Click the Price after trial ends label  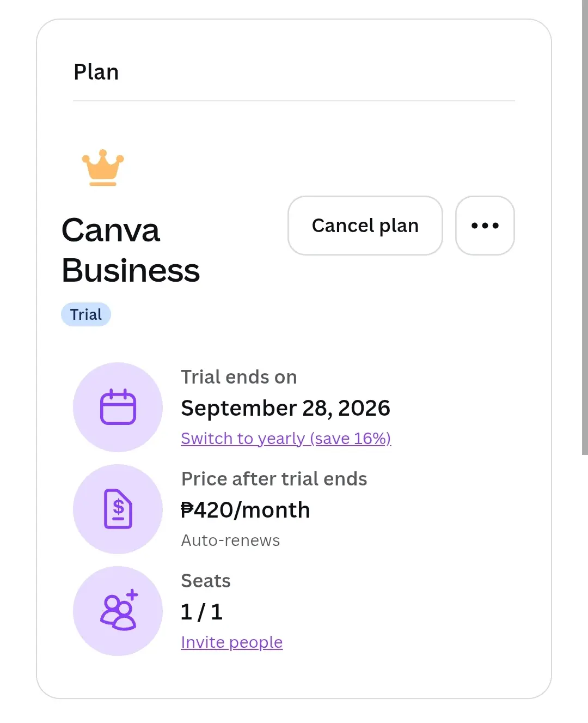pyautogui.click(x=274, y=479)
